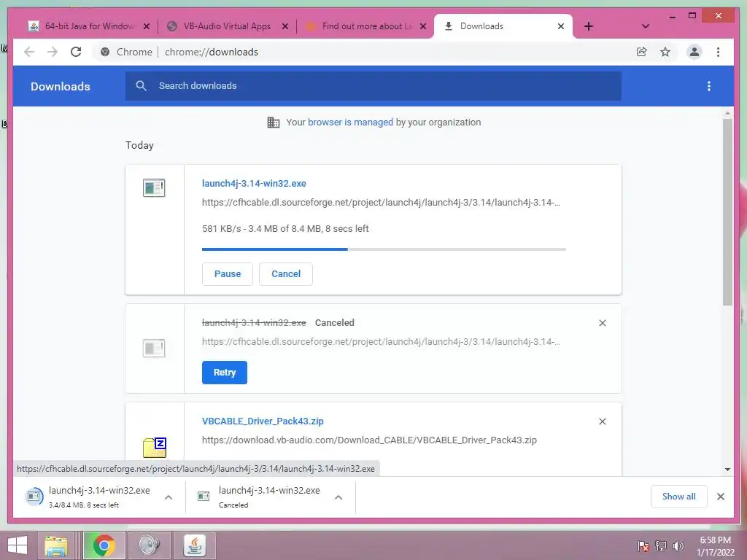Close the 64-bit Java for Windows tab

click(147, 26)
